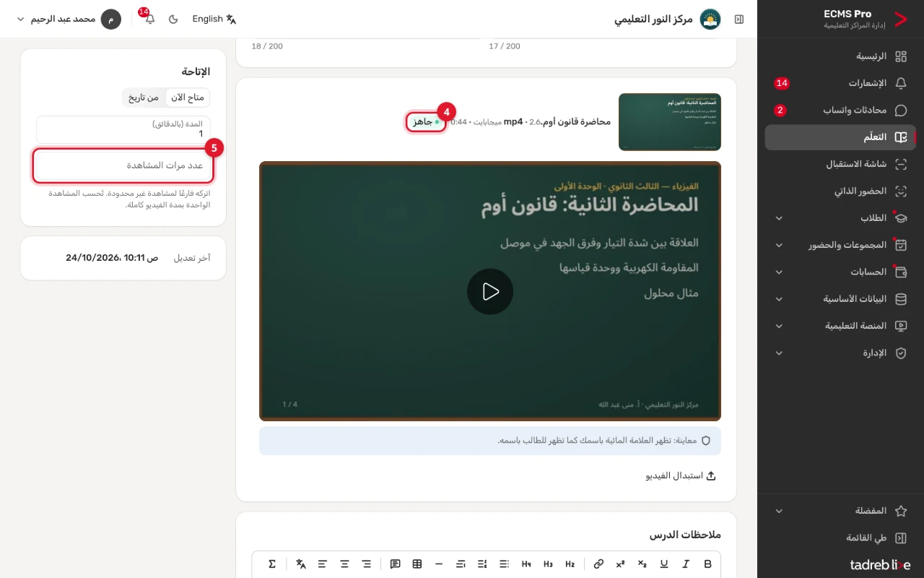Click طي القائمة to collapse the menu
The image size is (924, 578).
point(840,538)
